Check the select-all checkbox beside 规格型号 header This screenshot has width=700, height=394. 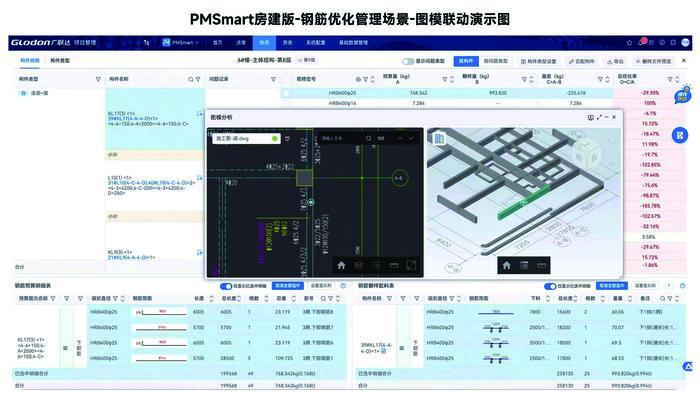coord(286,79)
